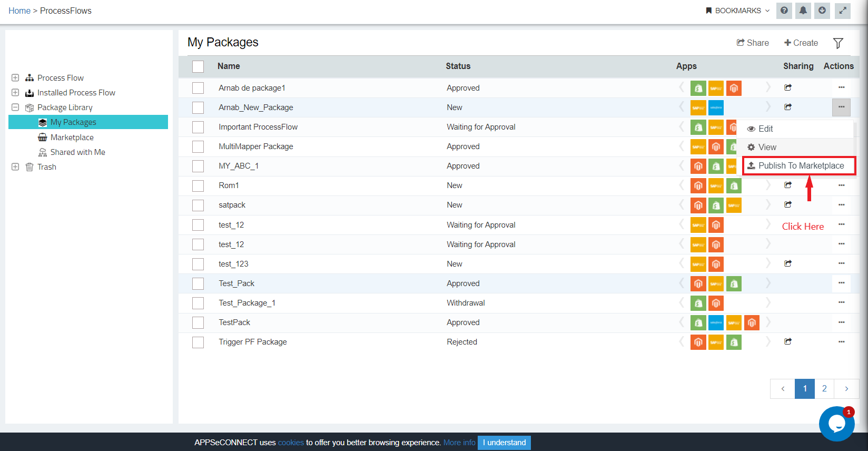Viewport: 868px width, 451px height.
Task: Open the chat support bubble
Action: pos(836,424)
